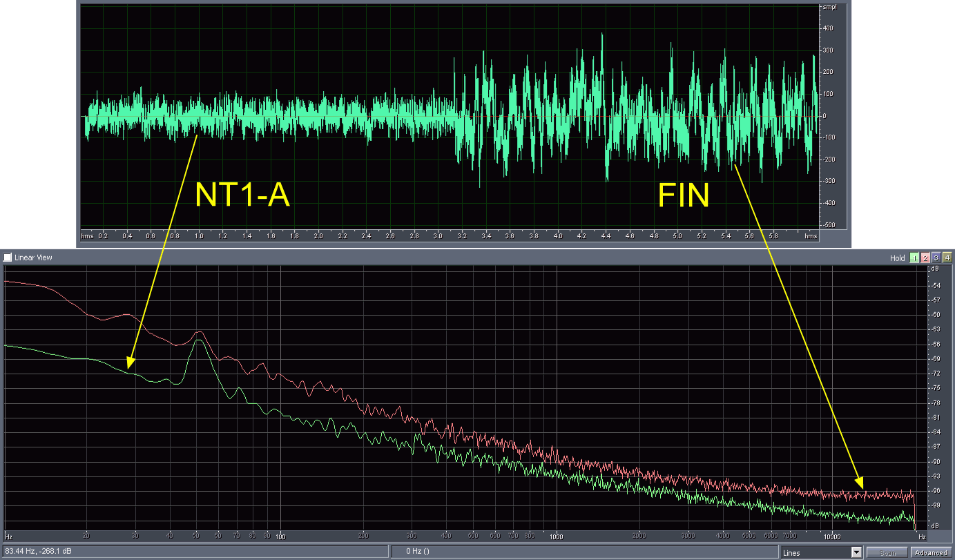
Task: Click the Hold label next to numbered buttons
Action: coord(898,258)
